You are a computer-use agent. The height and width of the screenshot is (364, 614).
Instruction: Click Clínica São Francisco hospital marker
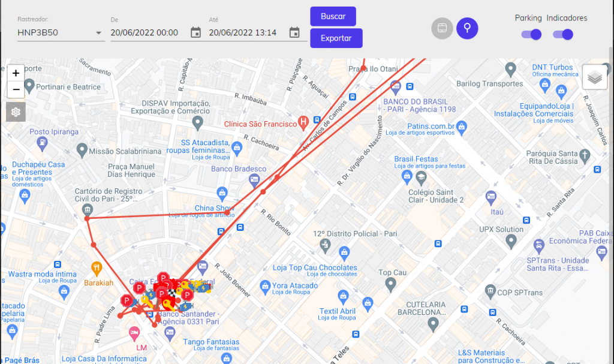click(x=303, y=123)
